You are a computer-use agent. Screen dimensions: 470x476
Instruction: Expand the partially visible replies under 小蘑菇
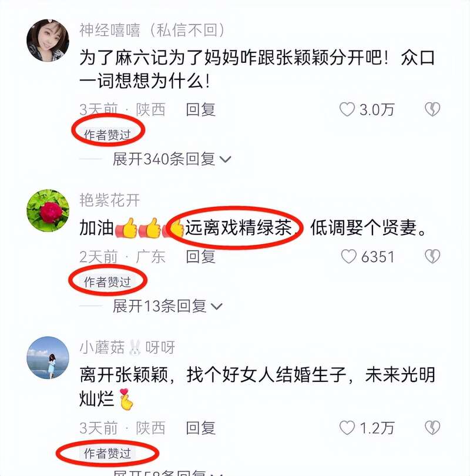pyautogui.click(x=167, y=473)
